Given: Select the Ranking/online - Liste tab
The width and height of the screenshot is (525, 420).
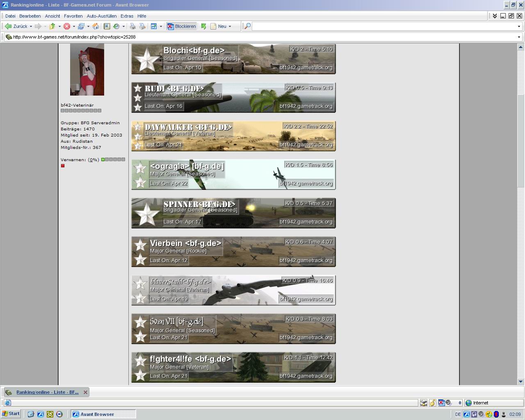Looking at the screenshot, I should (47, 392).
